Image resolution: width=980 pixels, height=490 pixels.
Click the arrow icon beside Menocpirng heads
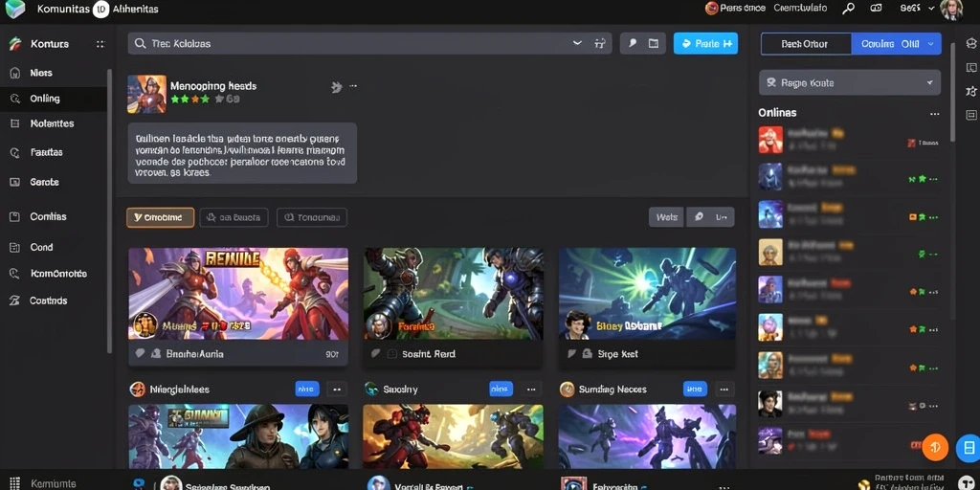point(336,87)
